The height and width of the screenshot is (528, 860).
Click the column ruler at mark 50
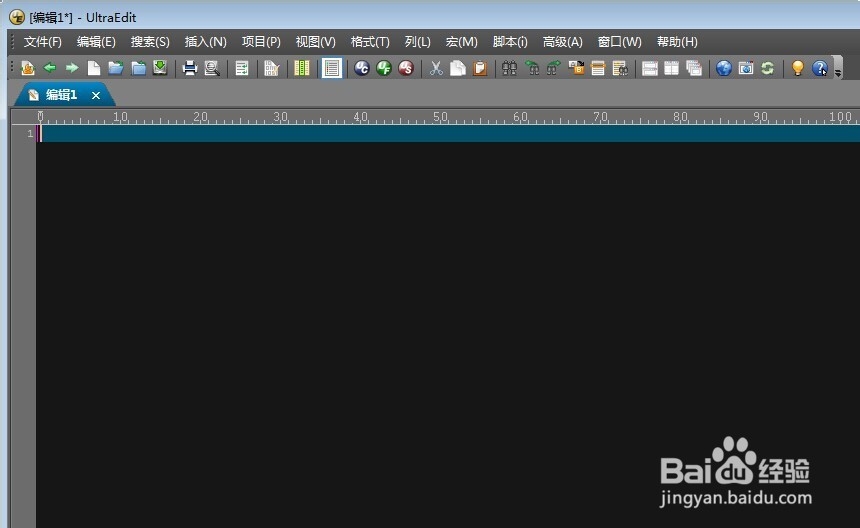click(440, 117)
